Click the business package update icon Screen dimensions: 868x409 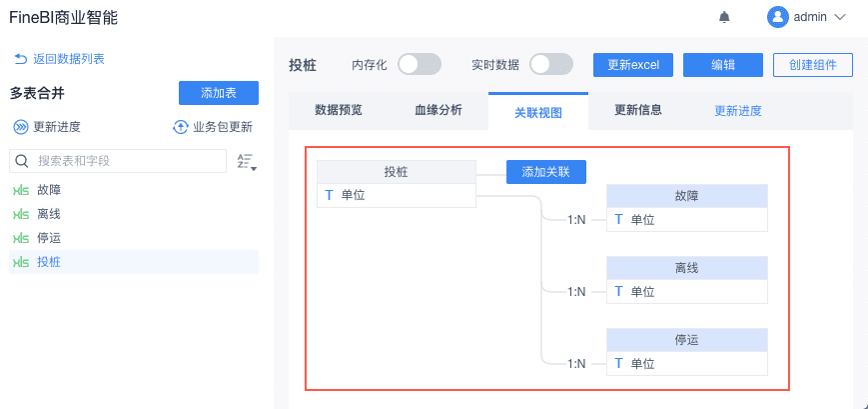click(181, 127)
